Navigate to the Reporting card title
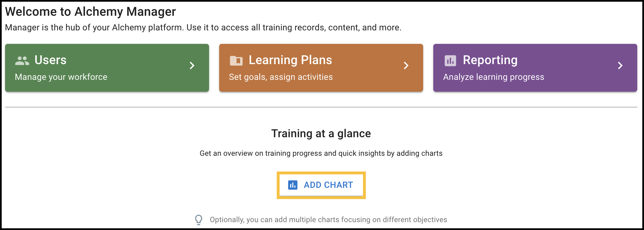This screenshot has height=230, width=644. (x=490, y=60)
